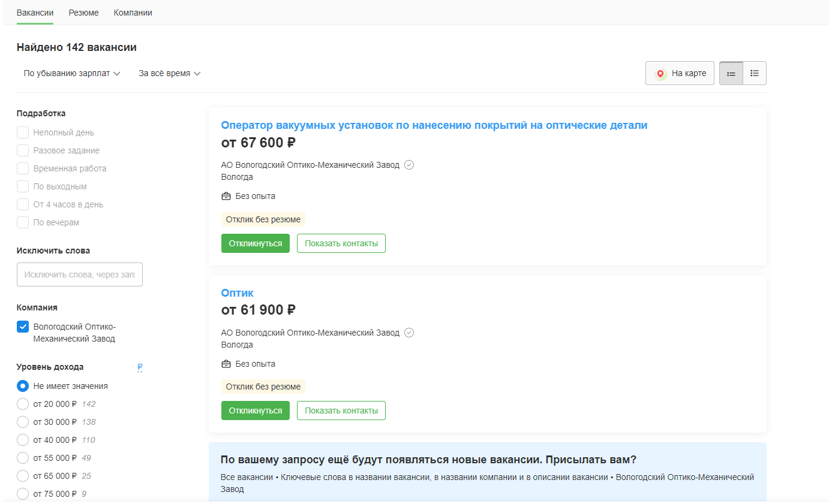The image size is (829, 504).
Task: Enable the Неполный день checkbox
Action: (x=23, y=132)
